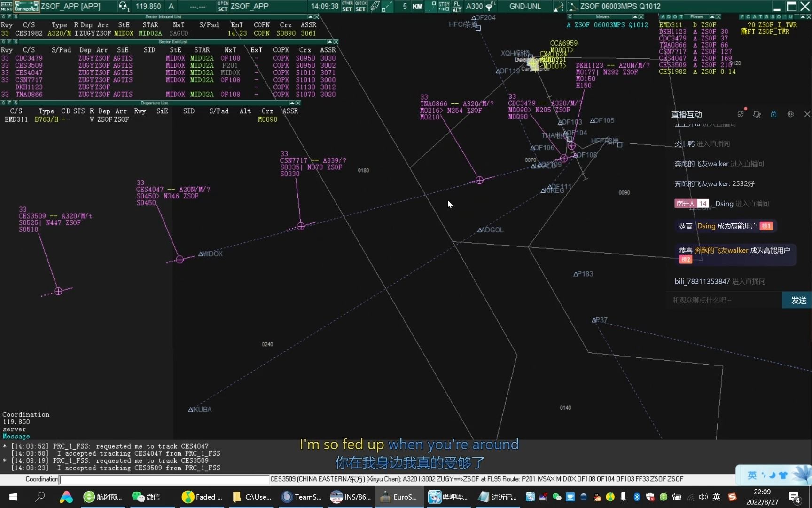Toggle the S flag on Sector Inbound List

pos(16,16)
